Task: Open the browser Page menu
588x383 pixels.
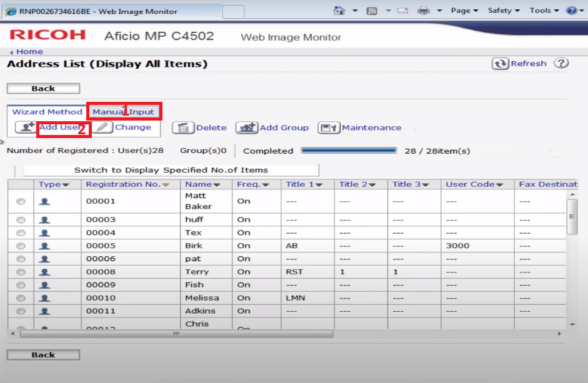Action: [x=464, y=11]
